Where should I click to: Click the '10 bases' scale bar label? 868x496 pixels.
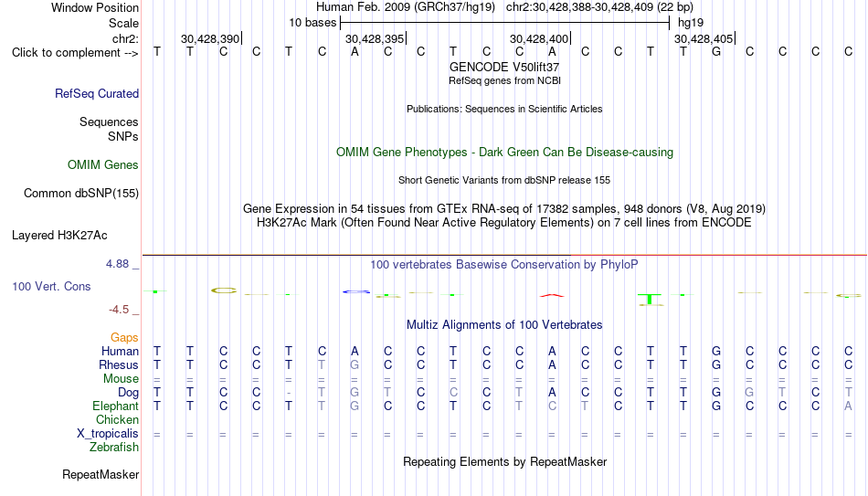coord(312,23)
